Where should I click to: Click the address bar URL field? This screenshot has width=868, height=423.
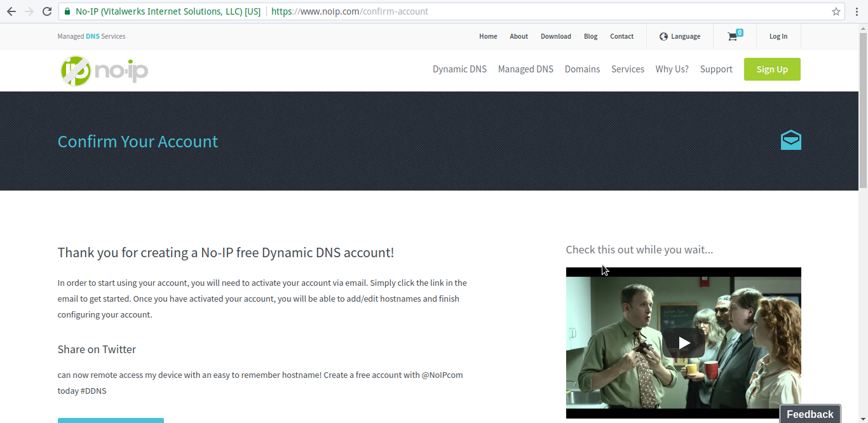[x=508, y=11]
